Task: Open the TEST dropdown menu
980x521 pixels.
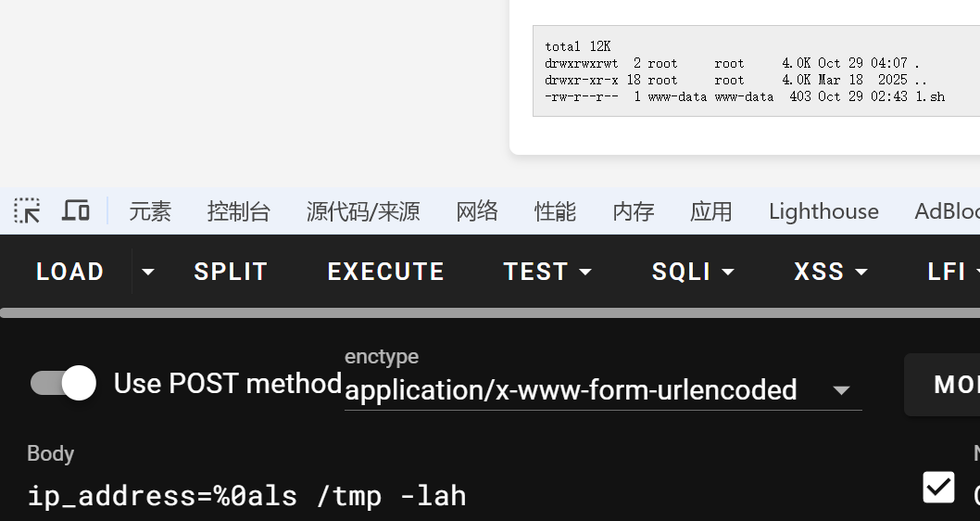Action: click(547, 272)
